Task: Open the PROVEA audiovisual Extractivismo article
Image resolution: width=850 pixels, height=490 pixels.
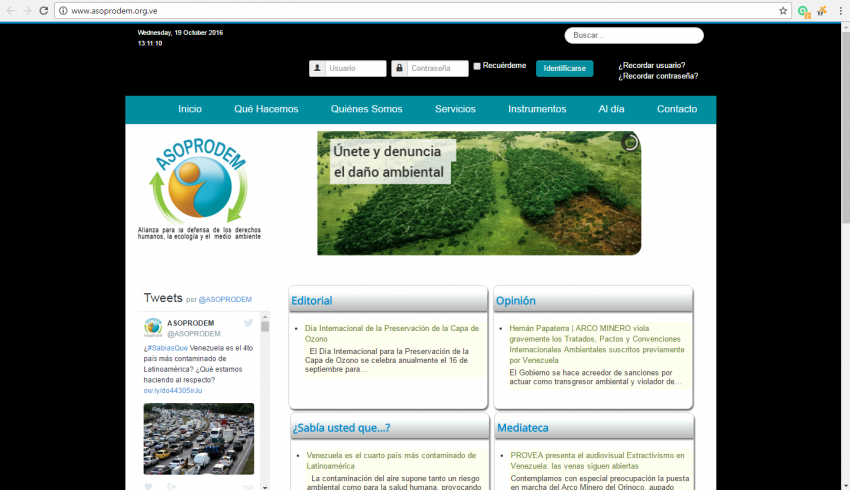Action: (x=597, y=460)
